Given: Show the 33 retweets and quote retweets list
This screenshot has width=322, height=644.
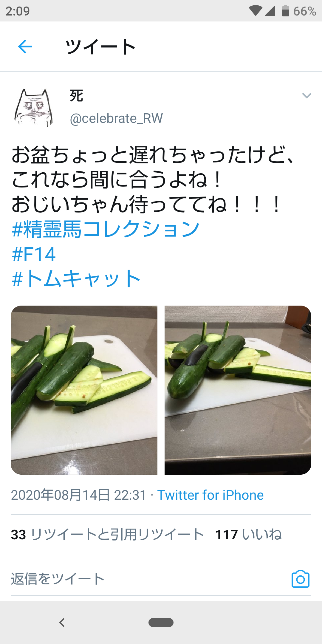Looking at the screenshot, I should 107,534.
